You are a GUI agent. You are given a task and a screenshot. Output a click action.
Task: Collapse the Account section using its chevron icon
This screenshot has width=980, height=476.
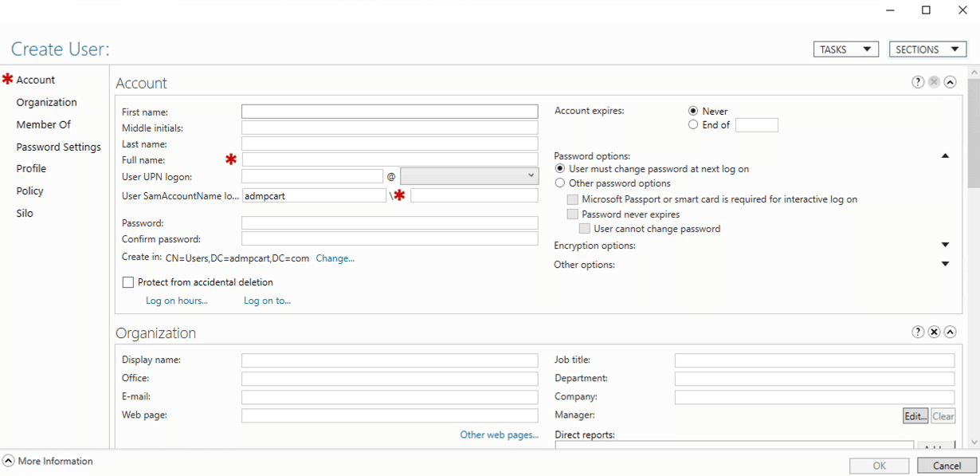[950, 81]
